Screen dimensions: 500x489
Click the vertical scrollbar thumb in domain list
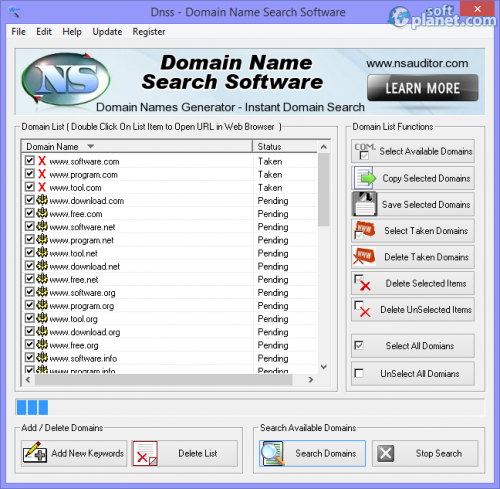pos(323,189)
